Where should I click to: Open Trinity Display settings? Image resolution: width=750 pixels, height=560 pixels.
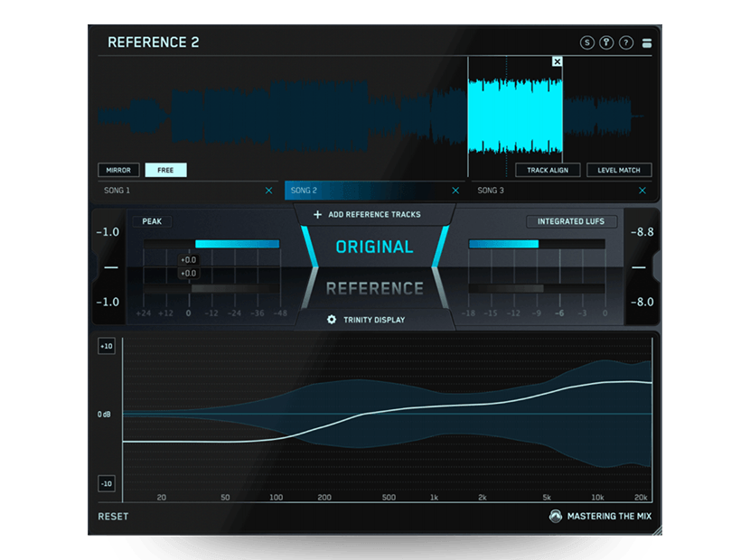374,320
